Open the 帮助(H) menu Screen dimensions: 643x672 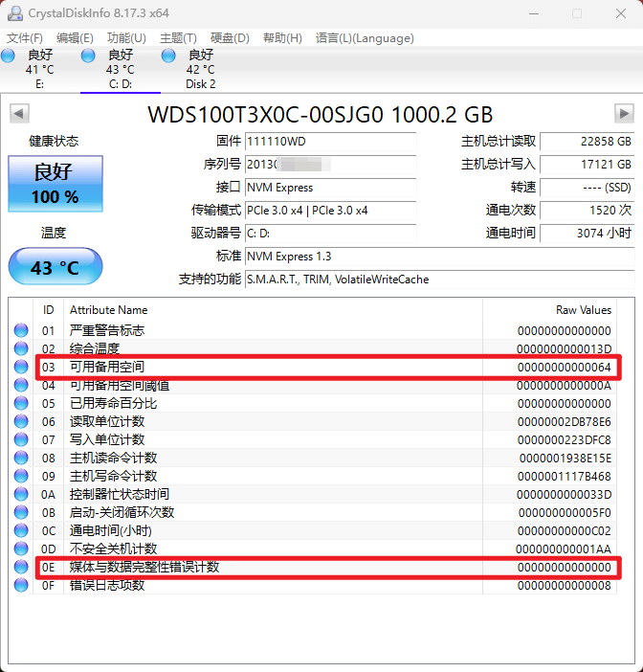point(282,38)
